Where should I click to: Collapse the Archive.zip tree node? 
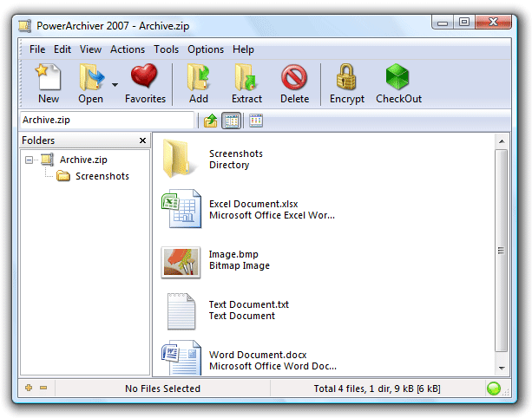coord(30,160)
